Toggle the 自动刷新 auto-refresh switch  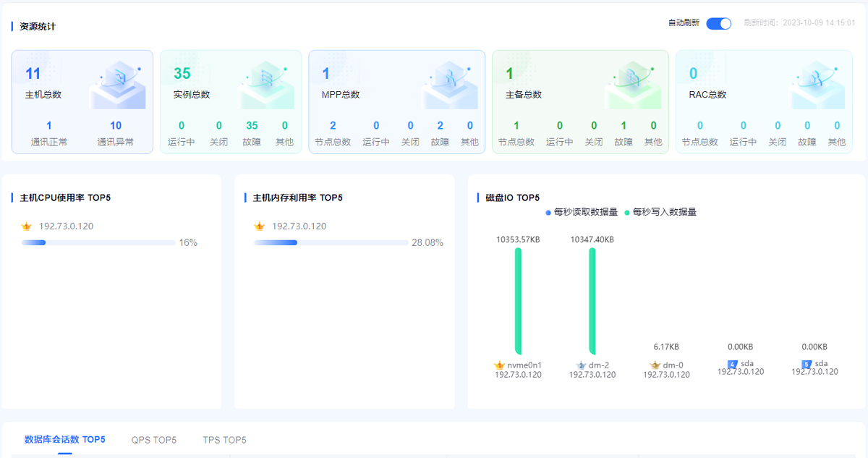tap(718, 23)
